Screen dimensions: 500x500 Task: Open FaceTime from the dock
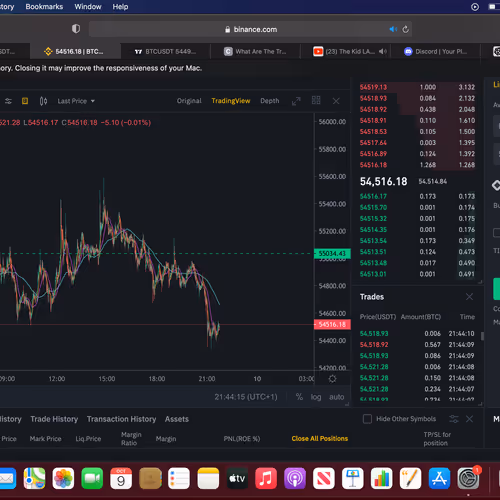(x=92, y=478)
